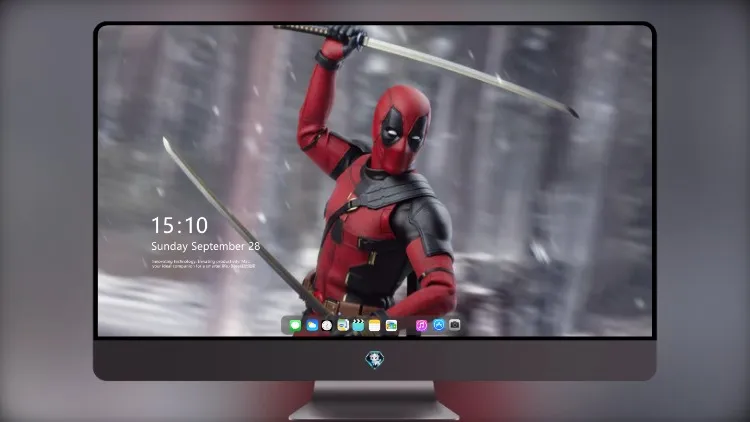Open the clapperboard video app in the dock
750x422 pixels.
[358, 325]
